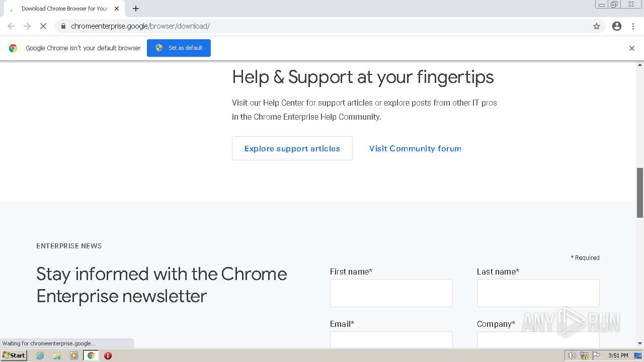Open Chrome profile account icon

[x=617, y=26]
